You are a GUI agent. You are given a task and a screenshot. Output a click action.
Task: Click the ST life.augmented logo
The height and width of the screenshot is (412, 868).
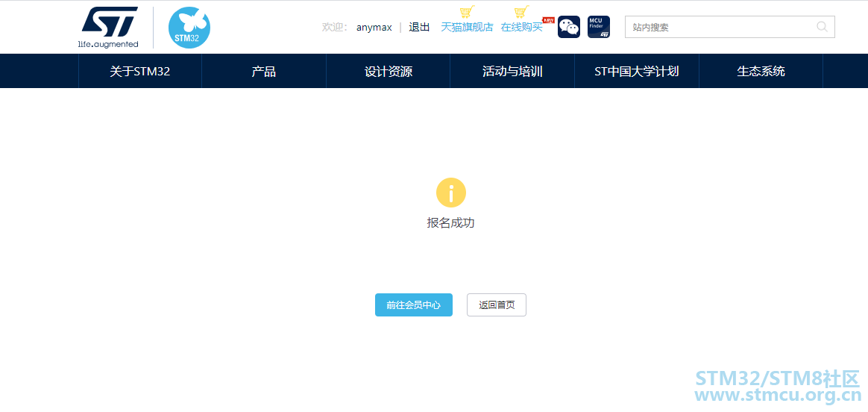(109, 27)
